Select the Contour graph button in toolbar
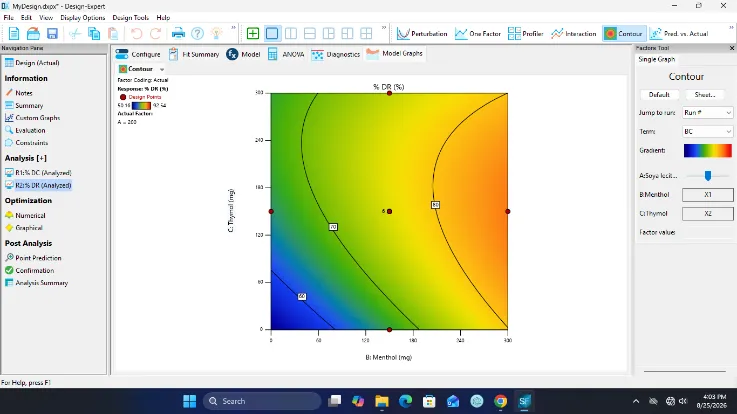Image resolution: width=737 pixels, height=414 pixels. (x=624, y=33)
